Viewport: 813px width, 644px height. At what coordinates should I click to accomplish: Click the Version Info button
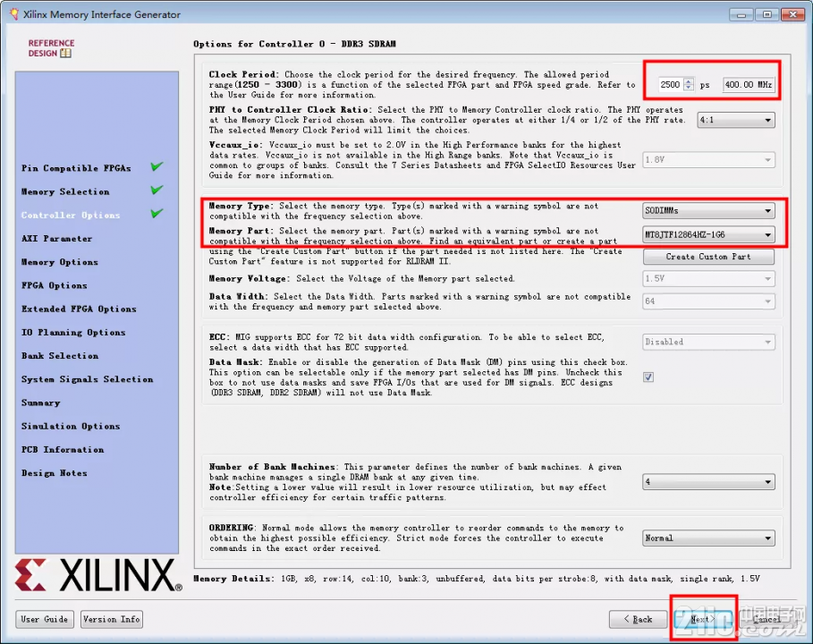[112, 619]
